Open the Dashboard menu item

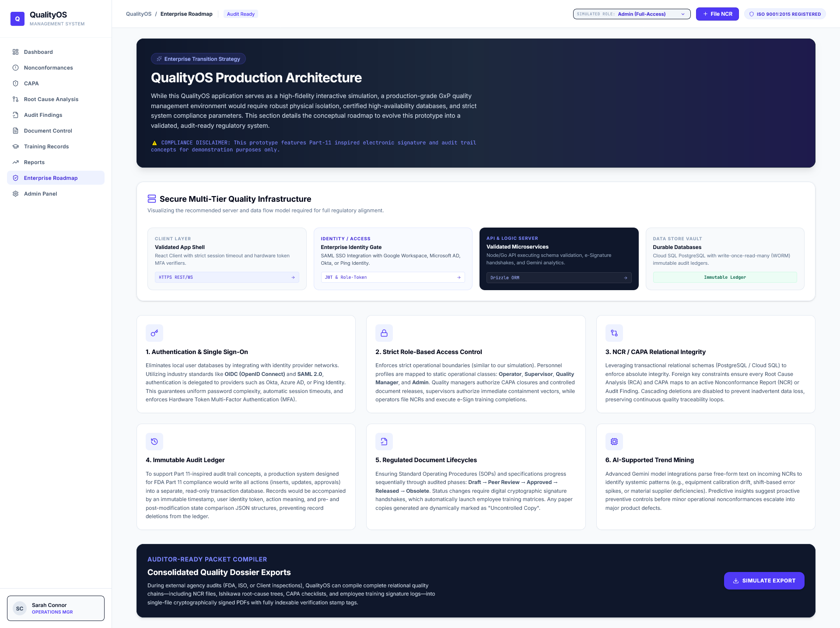point(56,52)
